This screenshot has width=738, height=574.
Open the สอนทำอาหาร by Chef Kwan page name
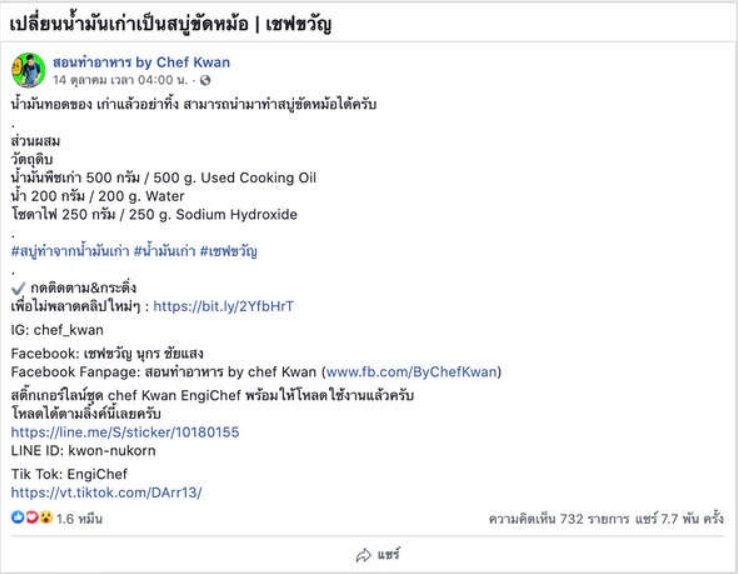coord(141,62)
